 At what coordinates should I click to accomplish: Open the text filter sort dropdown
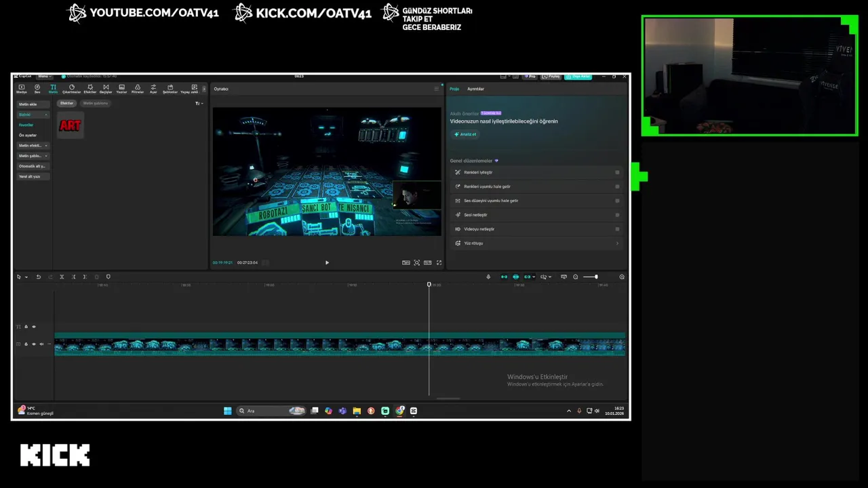[x=199, y=104]
